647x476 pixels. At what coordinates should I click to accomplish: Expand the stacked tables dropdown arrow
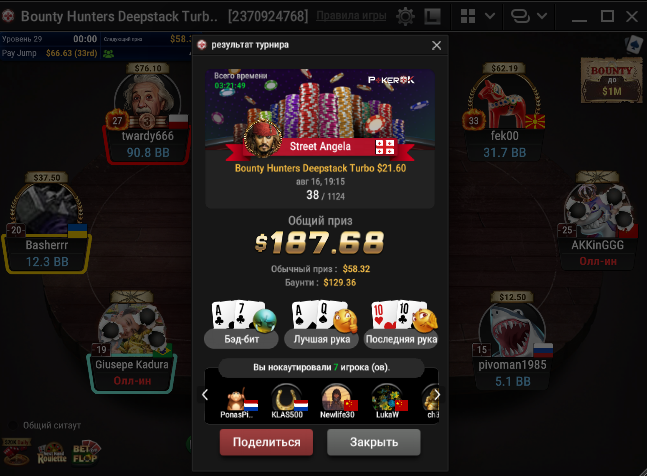pyautogui.click(x=542, y=16)
